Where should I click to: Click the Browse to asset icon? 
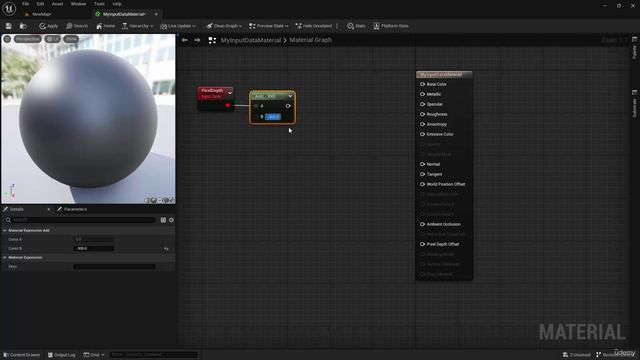click(x=23, y=26)
